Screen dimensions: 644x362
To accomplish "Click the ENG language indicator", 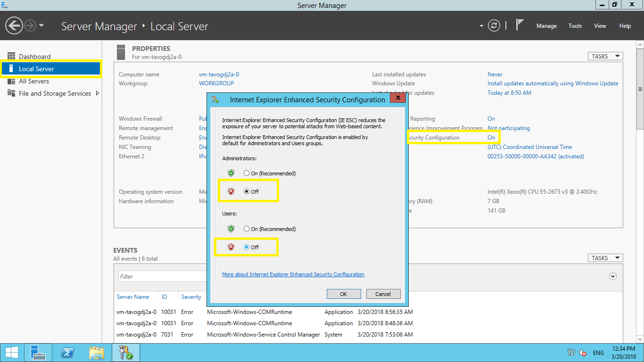I will pos(598,353).
